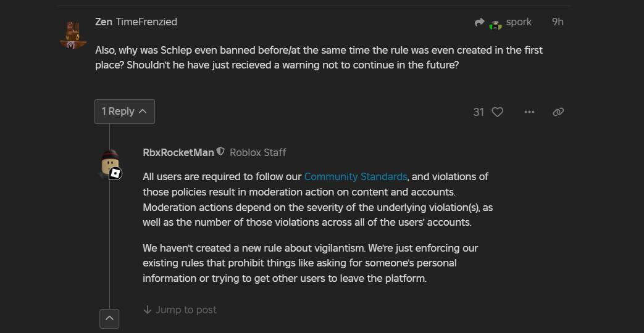Click the reply arrow icon beside spork
The image size is (644, 333).
pos(479,22)
